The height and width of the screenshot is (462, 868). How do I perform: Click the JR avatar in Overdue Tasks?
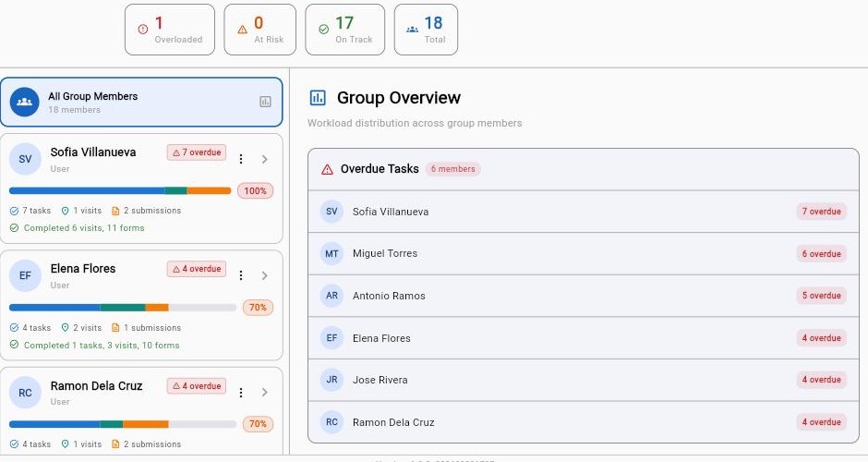pos(332,380)
